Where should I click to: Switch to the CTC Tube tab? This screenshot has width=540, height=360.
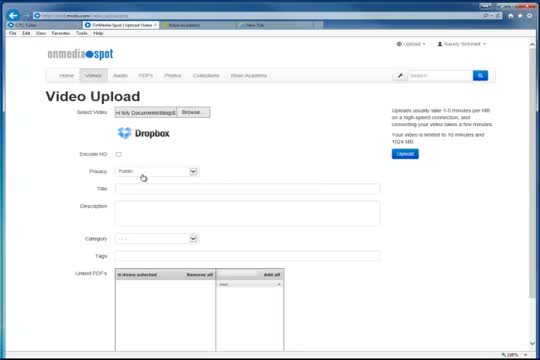(44, 25)
